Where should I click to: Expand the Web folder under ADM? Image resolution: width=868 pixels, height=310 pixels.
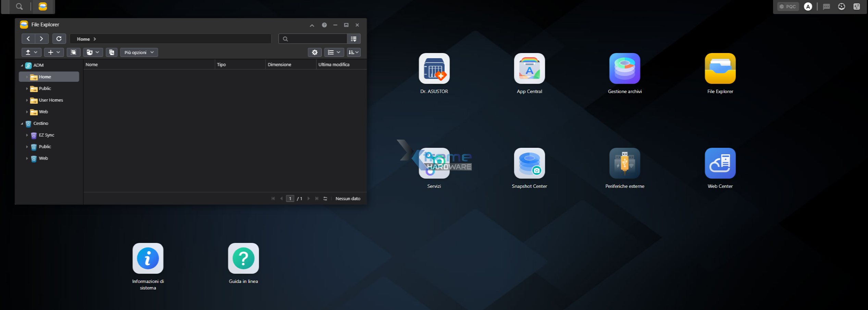(x=27, y=112)
